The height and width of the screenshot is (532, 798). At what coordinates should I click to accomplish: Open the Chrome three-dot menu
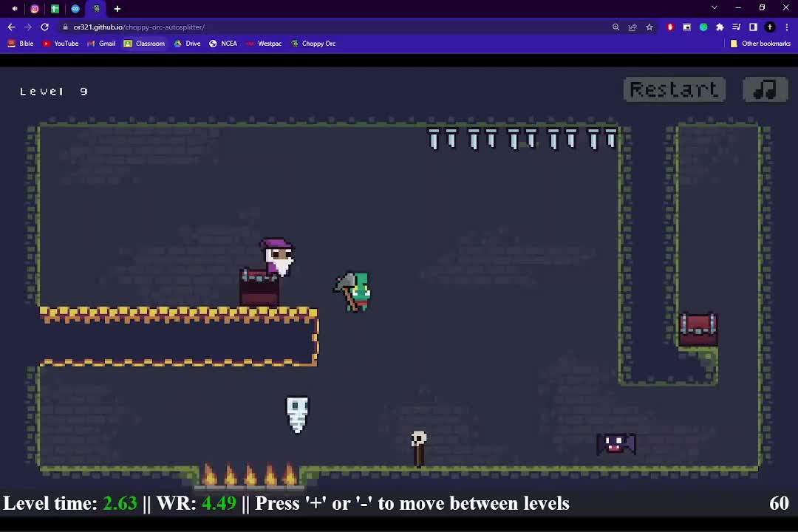(x=786, y=27)
